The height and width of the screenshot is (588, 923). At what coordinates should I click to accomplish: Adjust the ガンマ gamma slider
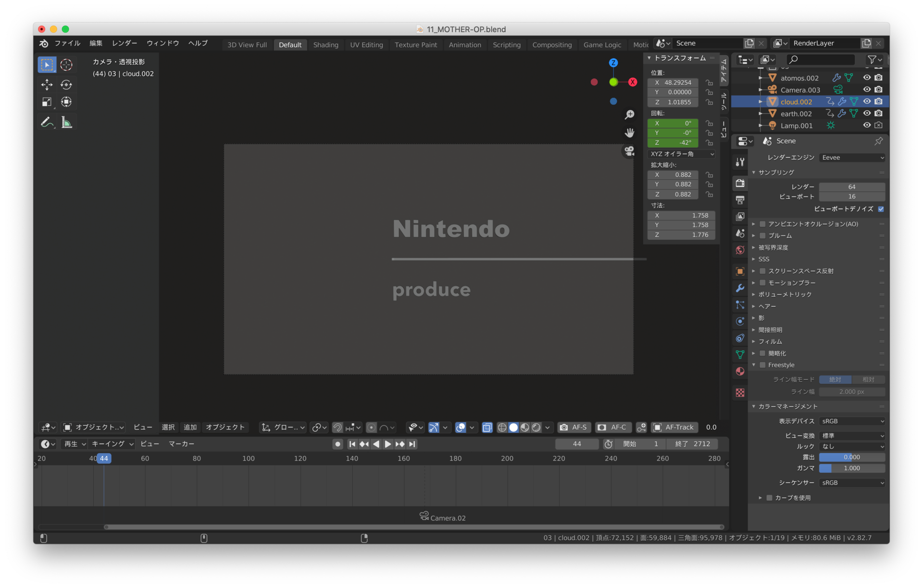click(x=852, y=468)
